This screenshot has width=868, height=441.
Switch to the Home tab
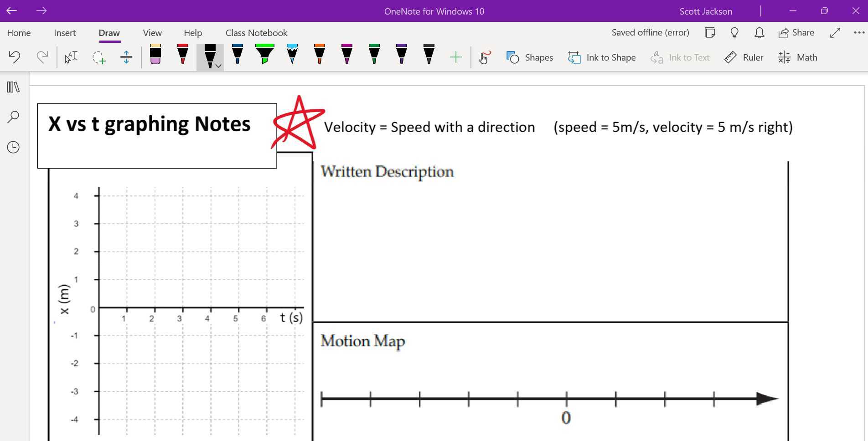(18, 32)
